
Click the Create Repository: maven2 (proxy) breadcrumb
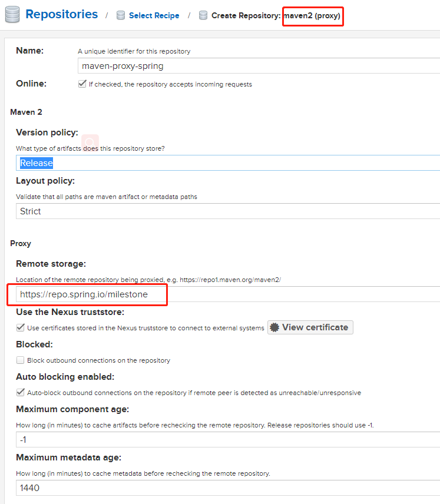coord(276,16)
